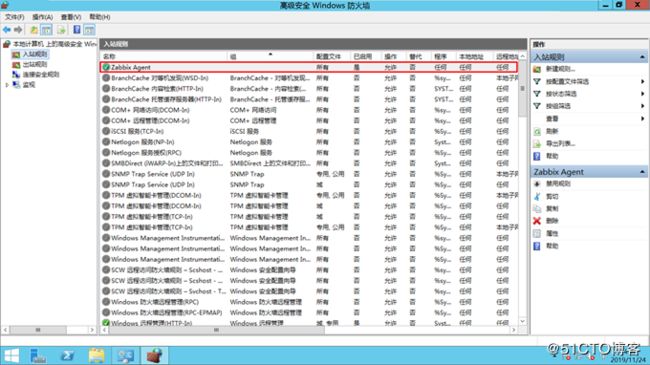Image resolution: width=650 pixels, height=365 pixels.
Task: Click the 剪切 scissors icon
Action: tap(537, 196)
